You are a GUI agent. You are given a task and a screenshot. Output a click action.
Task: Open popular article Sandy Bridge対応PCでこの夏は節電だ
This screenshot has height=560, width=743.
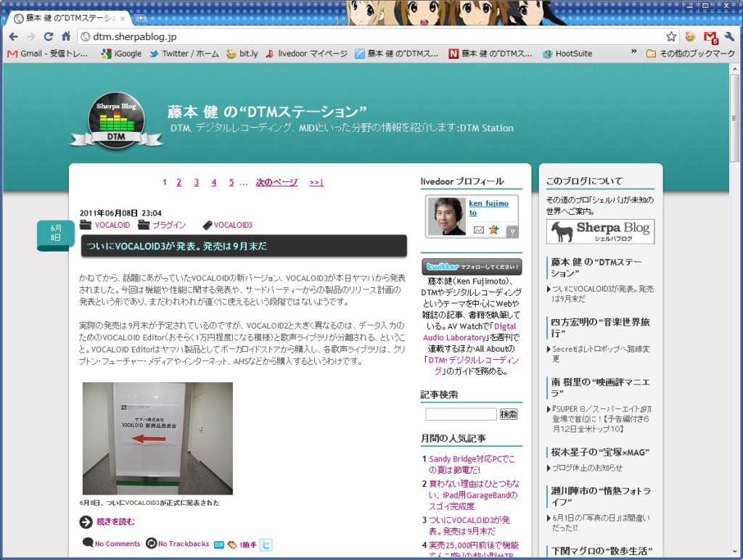click(x=472, y=464)
